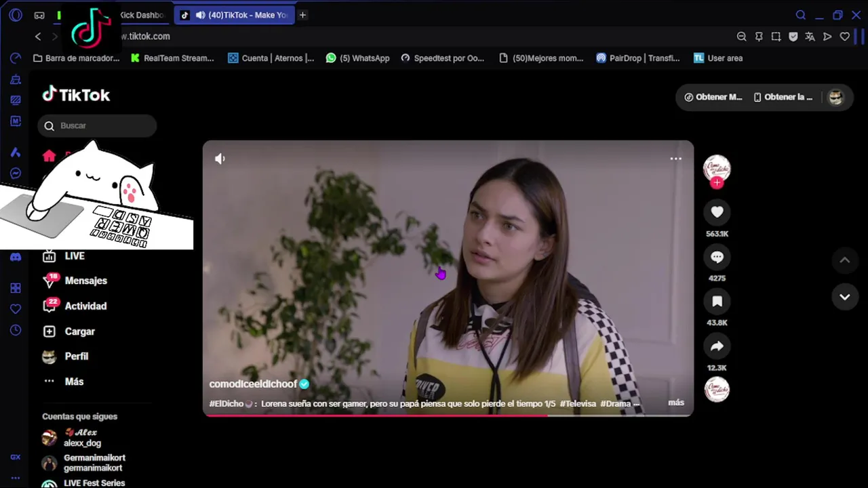Open Discord in browser sidebar
868x488 pixels.
16,257
